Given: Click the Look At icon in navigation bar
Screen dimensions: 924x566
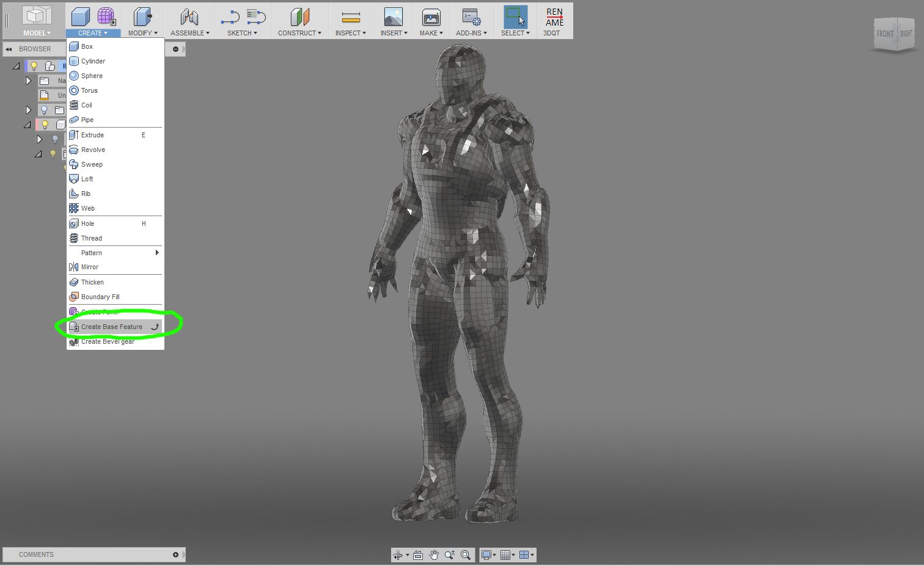Looking at the screenshot, I should [418, 555].
